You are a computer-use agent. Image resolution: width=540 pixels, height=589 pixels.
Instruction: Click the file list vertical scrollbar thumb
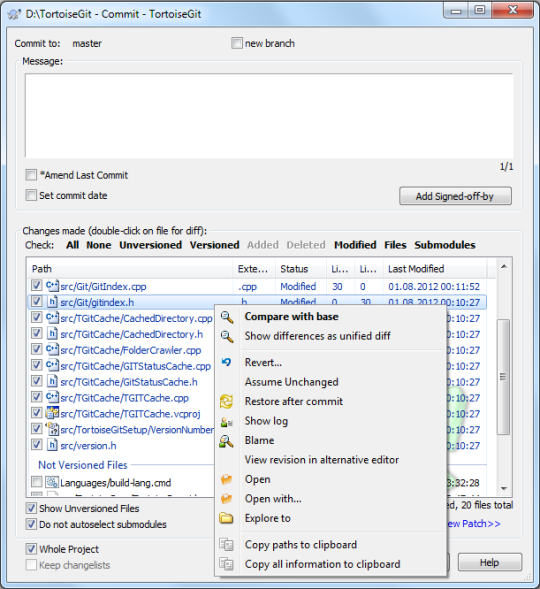pos(504,377)
